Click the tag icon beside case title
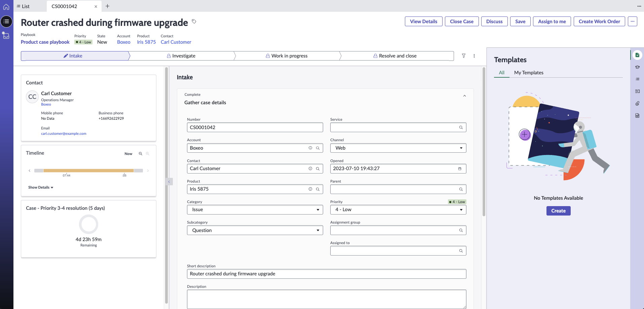This screenshot has height=309, width=644. (x=194, y=21)
